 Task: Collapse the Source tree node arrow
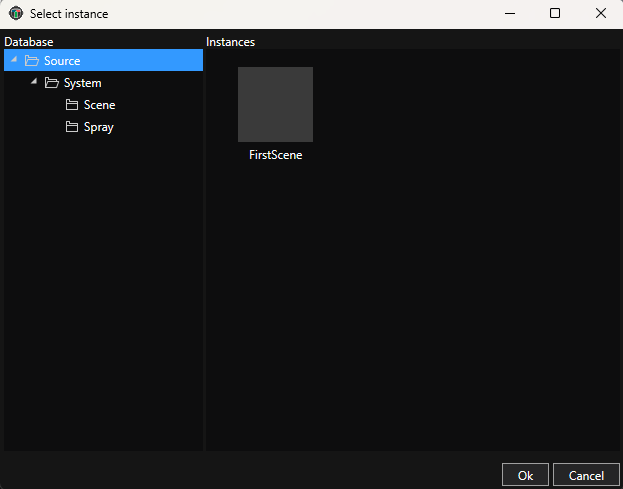14,60
